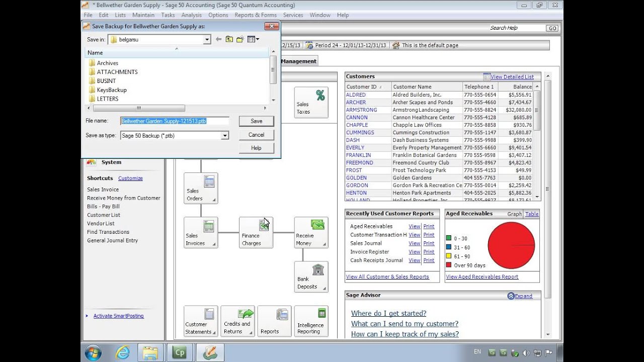Open Internet Explorer from the taskbar
Viewport: 644px width, 362px height.
(x=122, y=353)
